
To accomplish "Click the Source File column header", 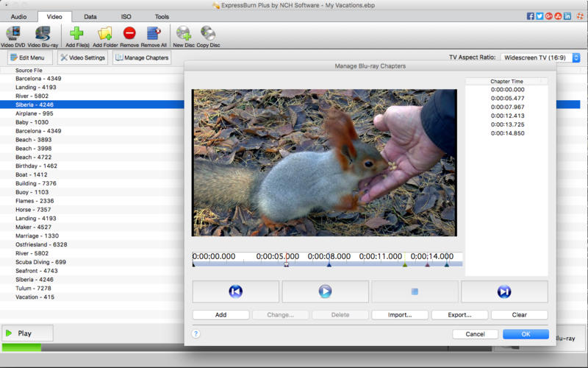I will 29,70.
